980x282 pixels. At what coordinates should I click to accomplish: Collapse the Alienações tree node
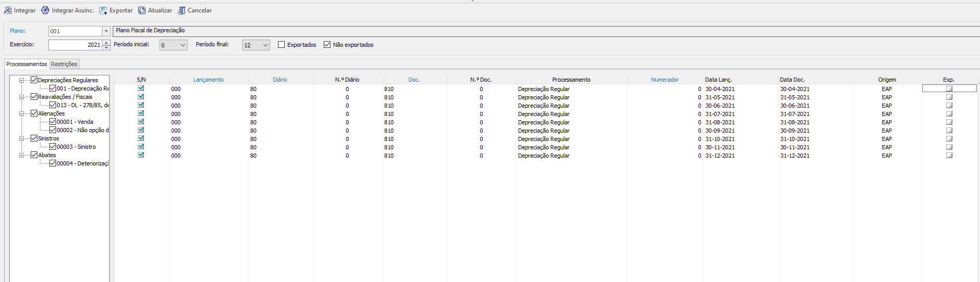click(22, 113)
